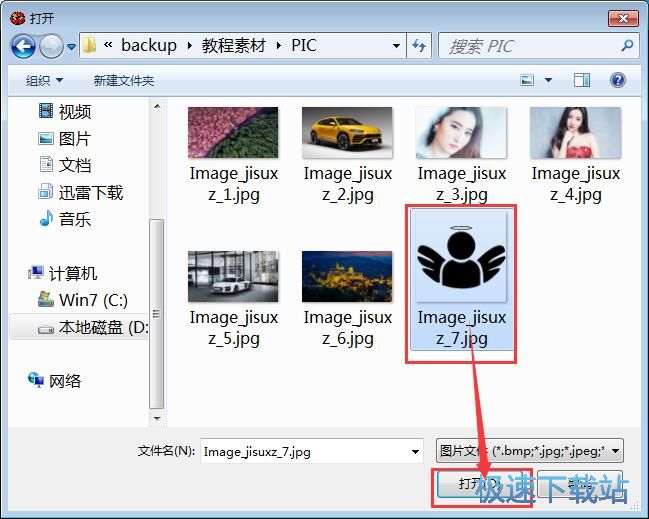
Task: Open the address bar history dropdown
Action: [x=396, y=46]
